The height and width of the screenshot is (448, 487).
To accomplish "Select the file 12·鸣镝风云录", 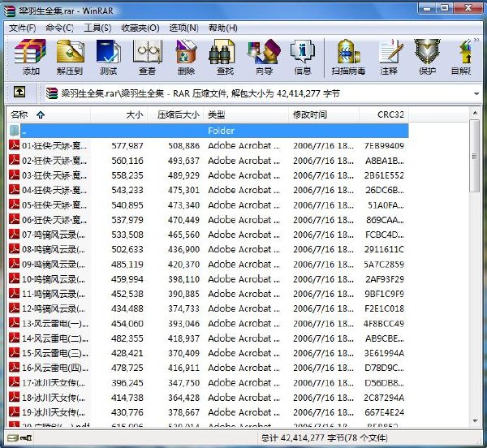I will (54, 308).
